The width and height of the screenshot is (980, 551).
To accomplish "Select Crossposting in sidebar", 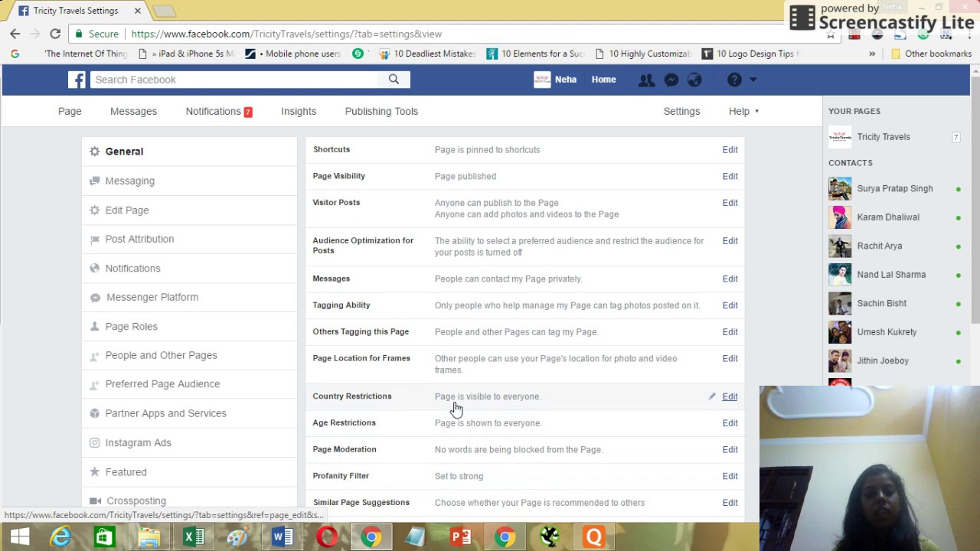I will click(189, 500).
